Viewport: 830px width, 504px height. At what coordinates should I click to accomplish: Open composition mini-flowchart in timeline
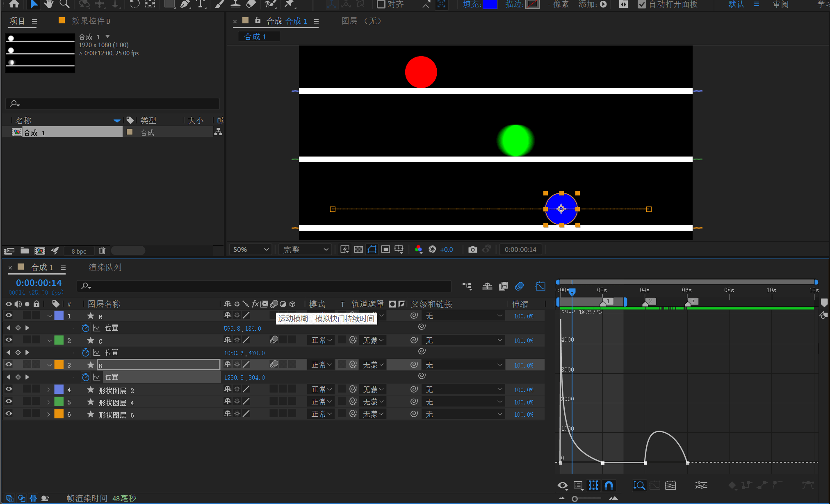point(467,286)
